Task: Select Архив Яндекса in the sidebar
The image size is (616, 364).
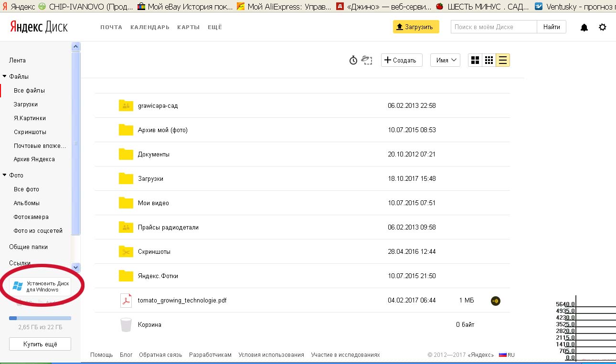Action: 34,159
